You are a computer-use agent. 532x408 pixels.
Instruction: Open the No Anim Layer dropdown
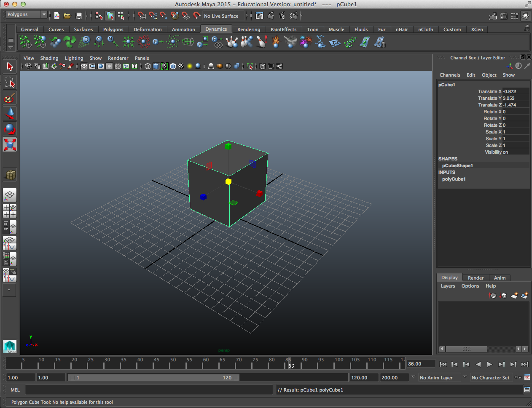[x=436, y=378]
